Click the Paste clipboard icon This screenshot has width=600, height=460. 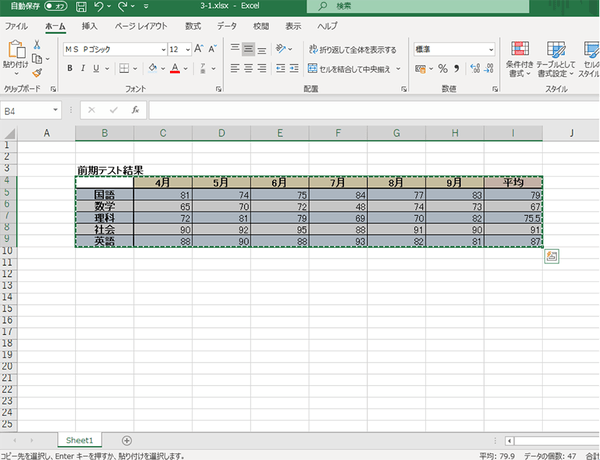[x=15, y=50]
